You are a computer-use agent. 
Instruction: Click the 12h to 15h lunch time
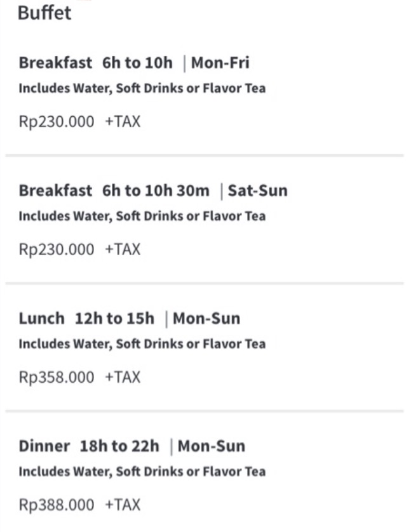pyautogui.click(x=114, y=319)
